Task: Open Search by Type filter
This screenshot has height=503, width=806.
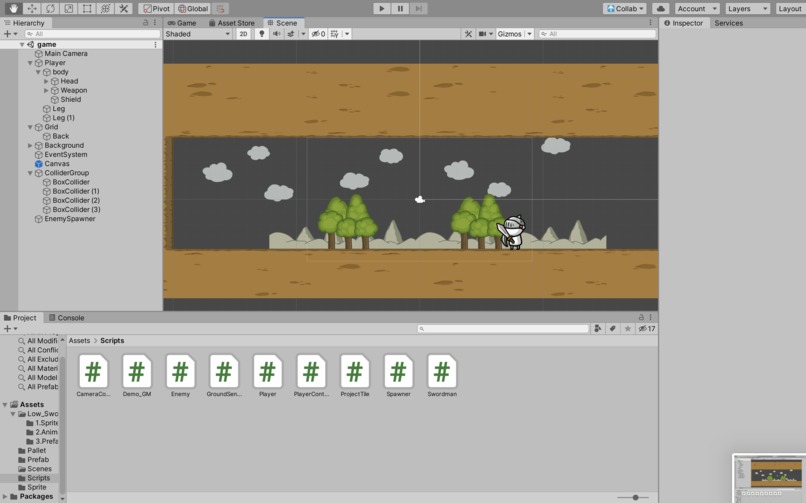Action: click(598, 328)
